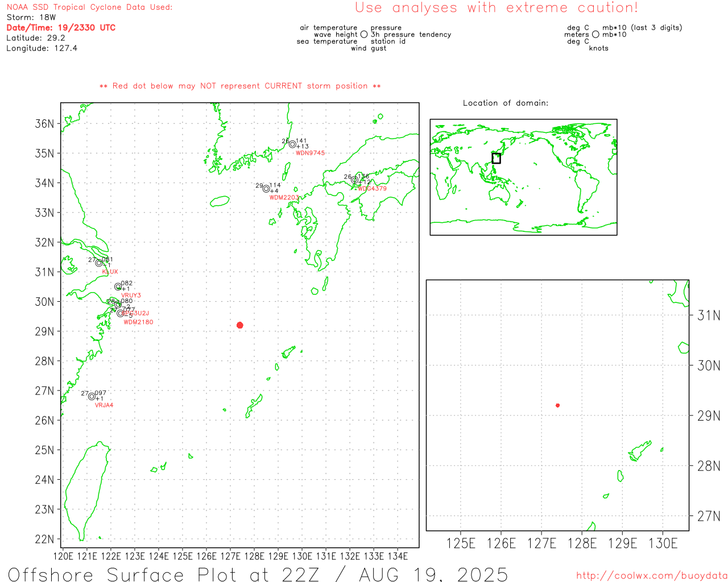Click the VRUY3 station id label
Screen dimensions: 728x582
click(131, 296)
